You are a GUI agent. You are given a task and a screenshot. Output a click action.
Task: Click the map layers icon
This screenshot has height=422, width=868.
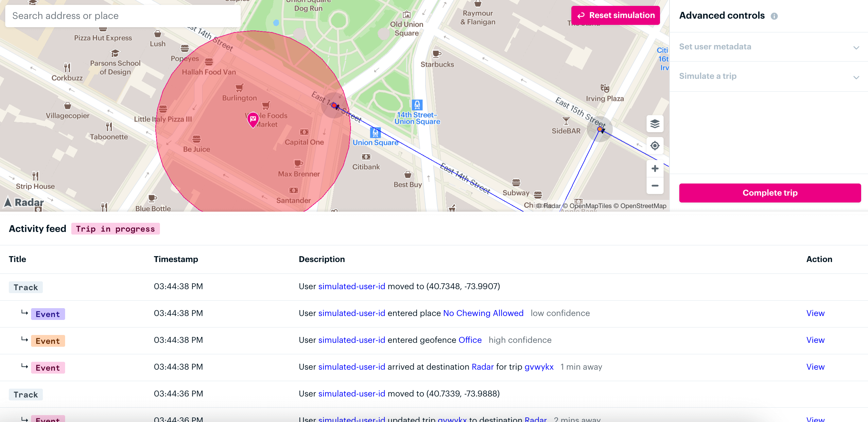655,124
